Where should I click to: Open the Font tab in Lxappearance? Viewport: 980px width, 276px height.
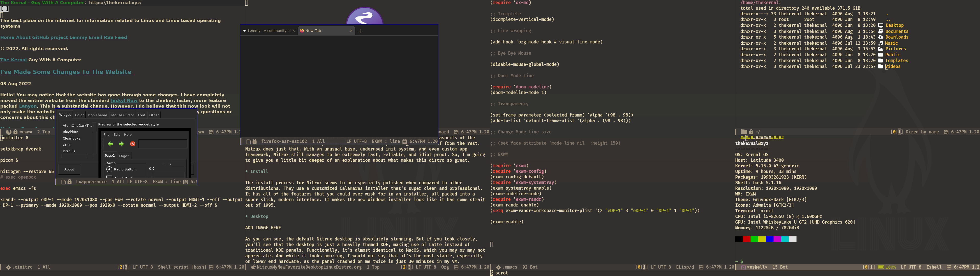coord(142,115)
